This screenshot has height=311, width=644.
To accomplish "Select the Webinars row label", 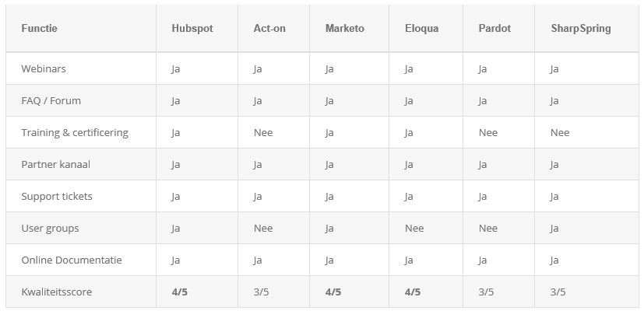I will point(44,68).
